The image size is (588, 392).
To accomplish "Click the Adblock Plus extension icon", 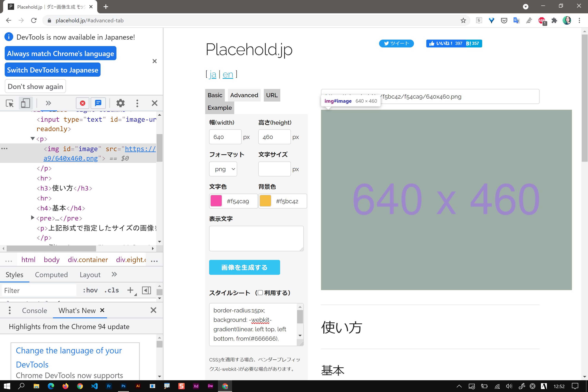I will (542, 21).
